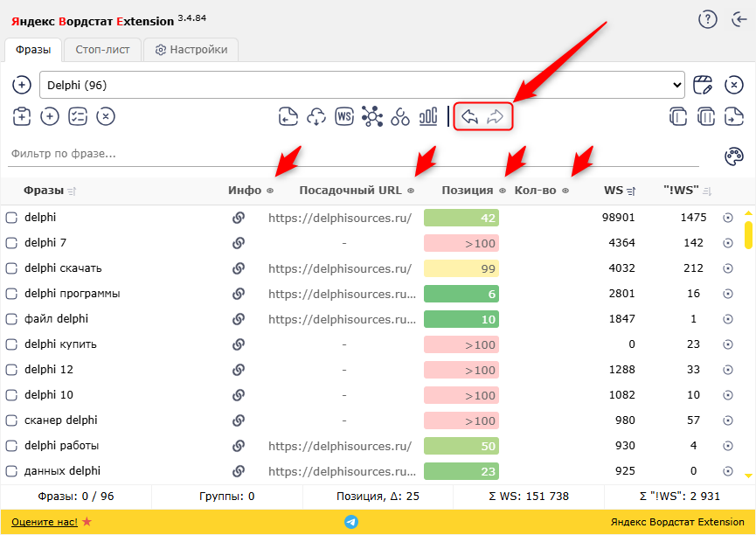
Task: Click the redo arrow in the toolbar
Action: [496, 116]
